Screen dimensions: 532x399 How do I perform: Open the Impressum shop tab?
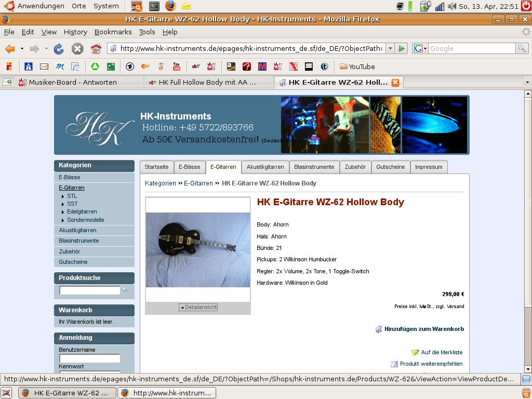(x=429, y=167)
